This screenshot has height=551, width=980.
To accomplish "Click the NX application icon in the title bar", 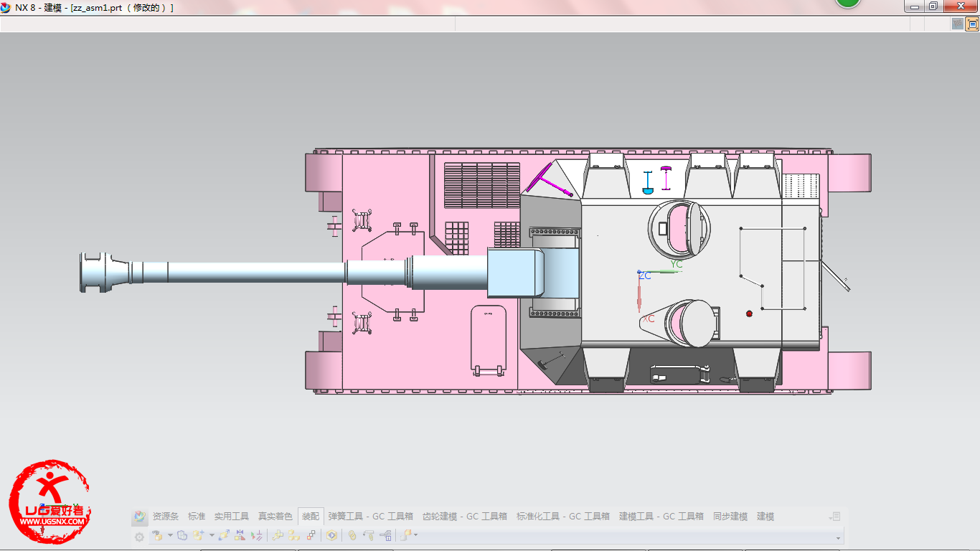I will (x=6, y=7).
